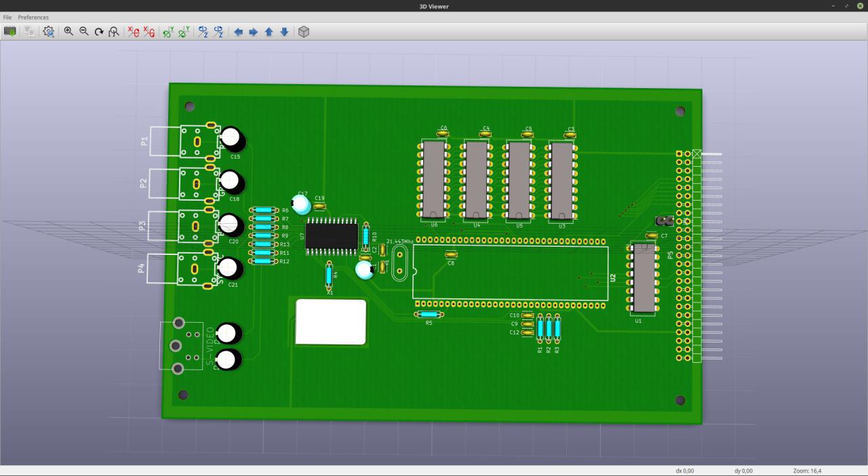Fit board in page zoom icon
The height and width of the screenshot is (476, 868).
point(114,31)
